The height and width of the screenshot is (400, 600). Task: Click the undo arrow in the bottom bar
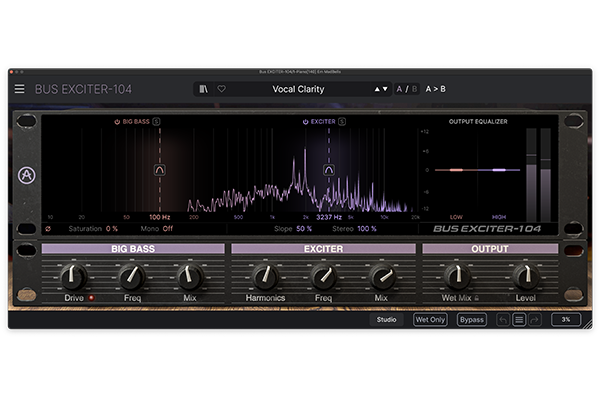[503, 320]
